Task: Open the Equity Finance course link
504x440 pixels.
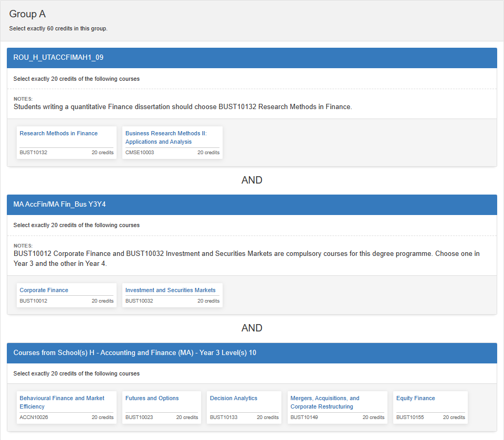Action: pyautogui.click(x=415, y=398)
